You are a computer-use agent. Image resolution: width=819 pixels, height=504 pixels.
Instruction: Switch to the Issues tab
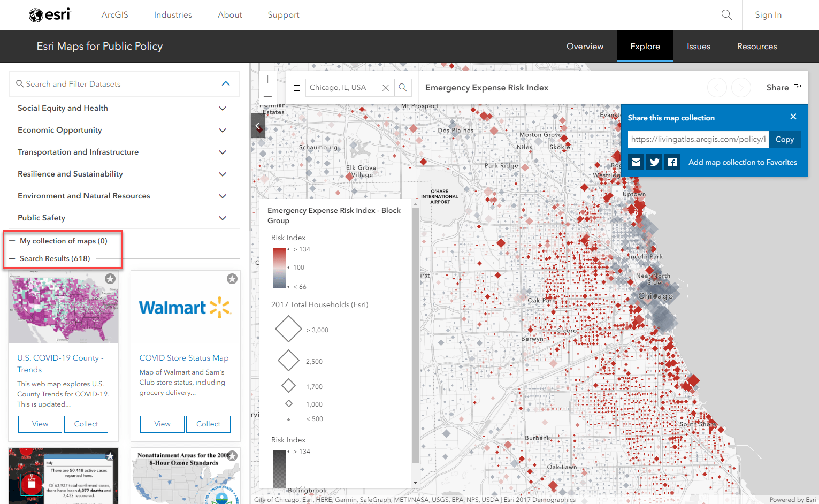tap(699, 47)
